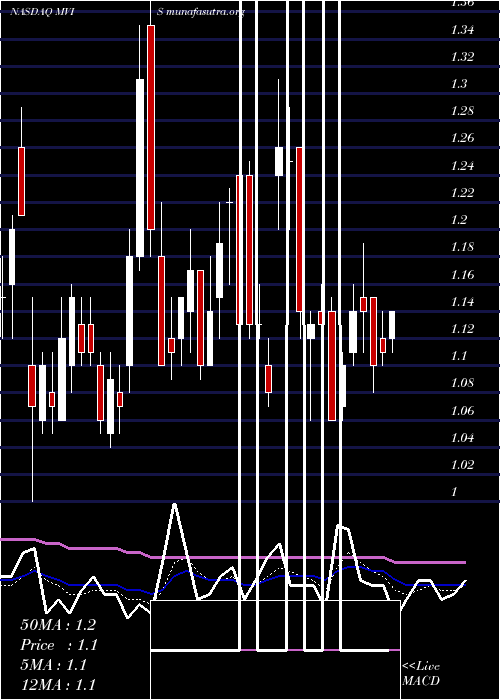Click the 1.12 price axis label
Viewport: 500px width, 700px height.
462,329
